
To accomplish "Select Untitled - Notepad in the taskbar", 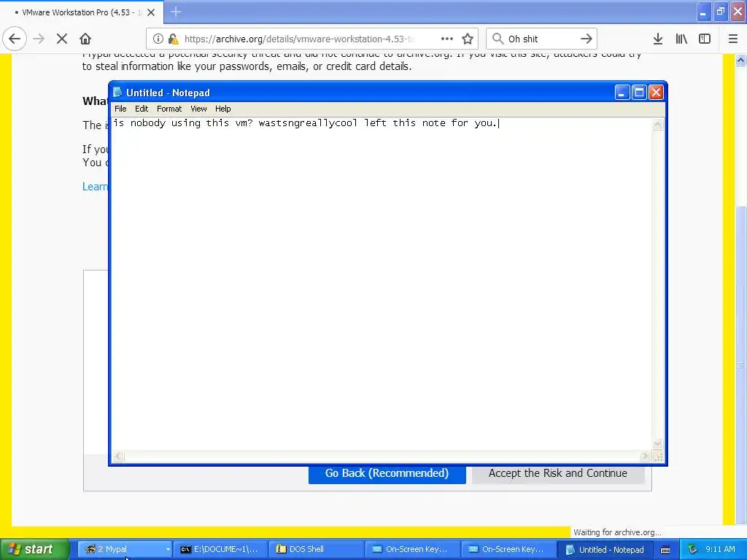I will [x=605, y=549].
